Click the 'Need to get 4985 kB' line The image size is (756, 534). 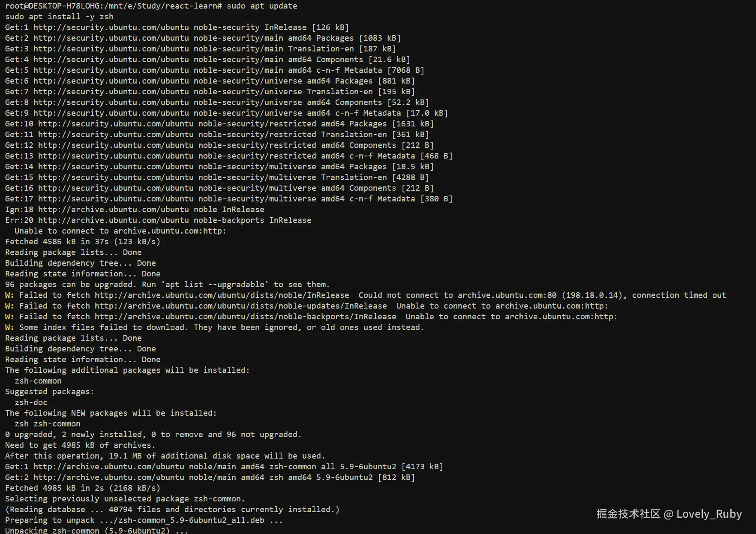80,445
